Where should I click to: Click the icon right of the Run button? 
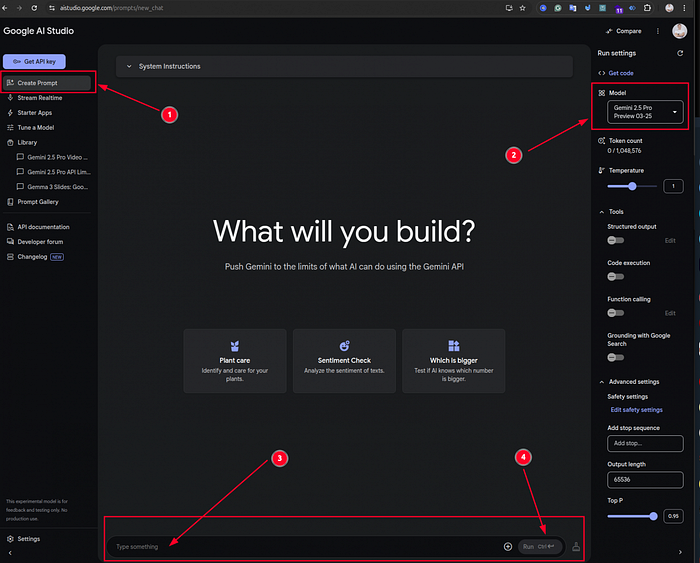(576, 547)
